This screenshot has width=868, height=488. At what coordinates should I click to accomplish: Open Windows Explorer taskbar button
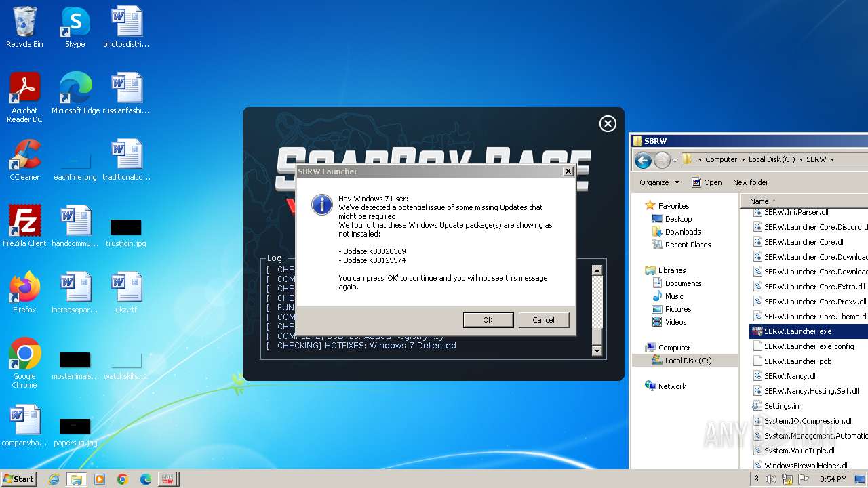[x=77, y=479]
